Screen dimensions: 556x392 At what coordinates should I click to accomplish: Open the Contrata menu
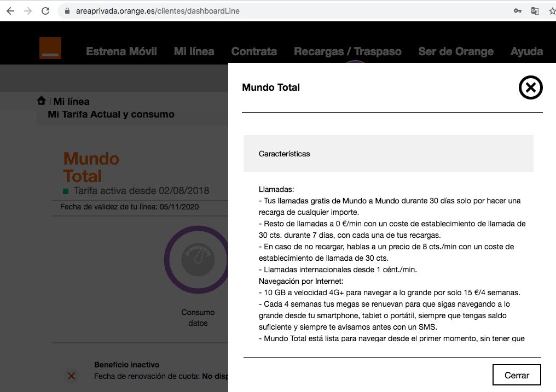tap(254, 51)
